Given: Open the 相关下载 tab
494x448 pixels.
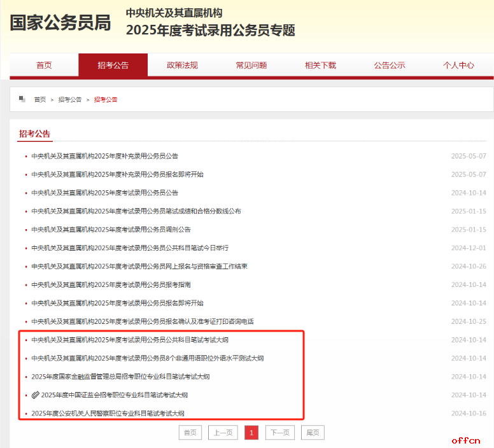Looking at the screenshot, I should click(x=320, y=65).
